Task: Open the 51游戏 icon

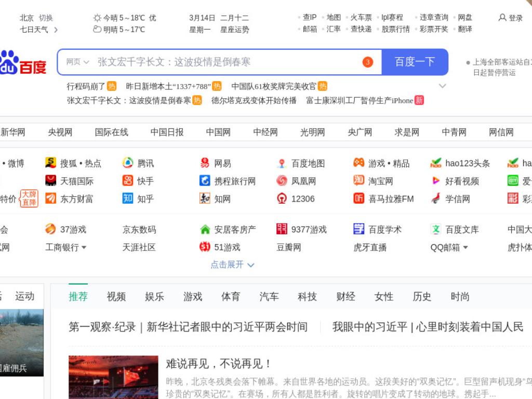Action: pos(205,247)
